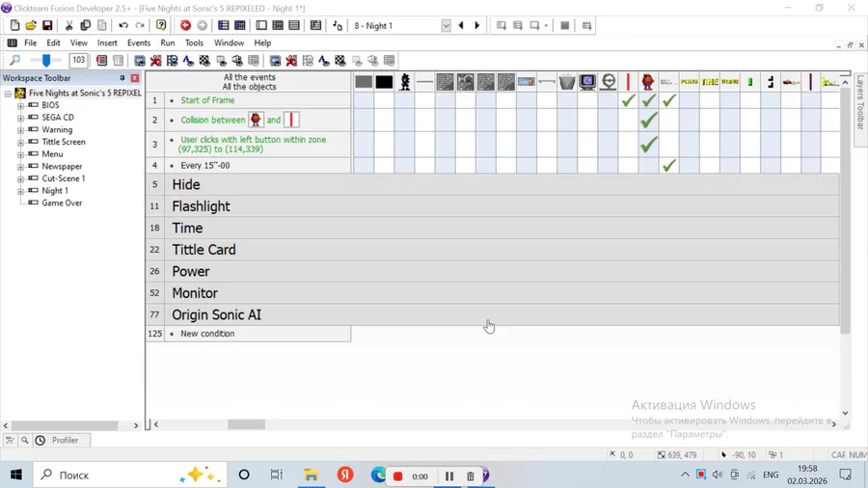Stop the screen recording red button
Screen dimensions: 868x488
pos(397,475)
